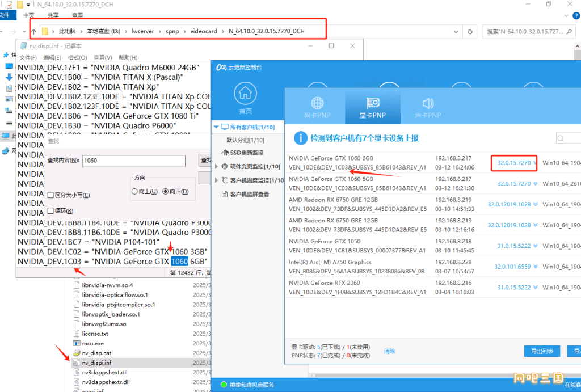Expand the 硬件变更监控 tree node
Viewport: 581px width, 392px height.
pyautogui.click(x=217, y=166)
